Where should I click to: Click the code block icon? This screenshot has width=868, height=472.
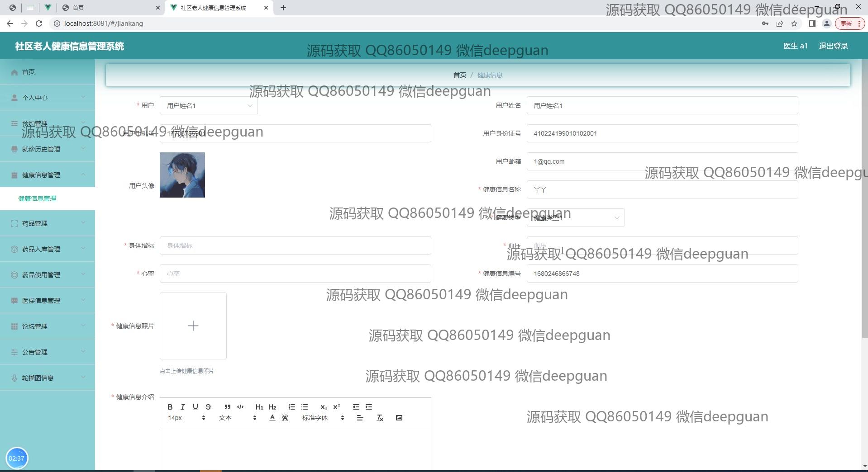coord(240,407)
